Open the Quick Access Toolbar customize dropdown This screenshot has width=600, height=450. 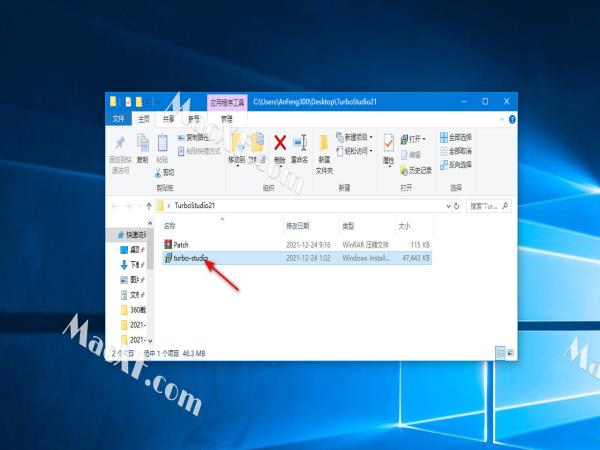(148, 102)
